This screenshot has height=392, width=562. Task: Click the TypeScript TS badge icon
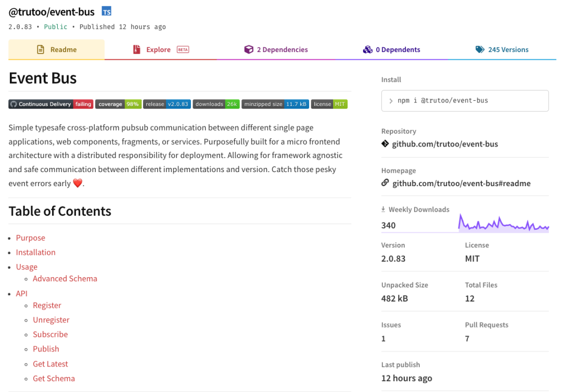click(106, 11)
